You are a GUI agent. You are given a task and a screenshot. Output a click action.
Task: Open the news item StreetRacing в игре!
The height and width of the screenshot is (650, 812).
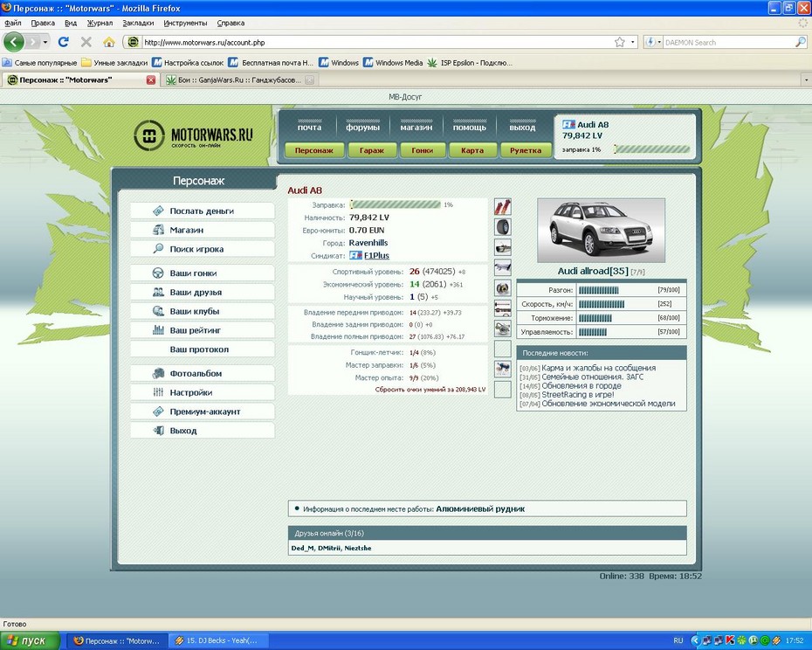tap(578, 395)
